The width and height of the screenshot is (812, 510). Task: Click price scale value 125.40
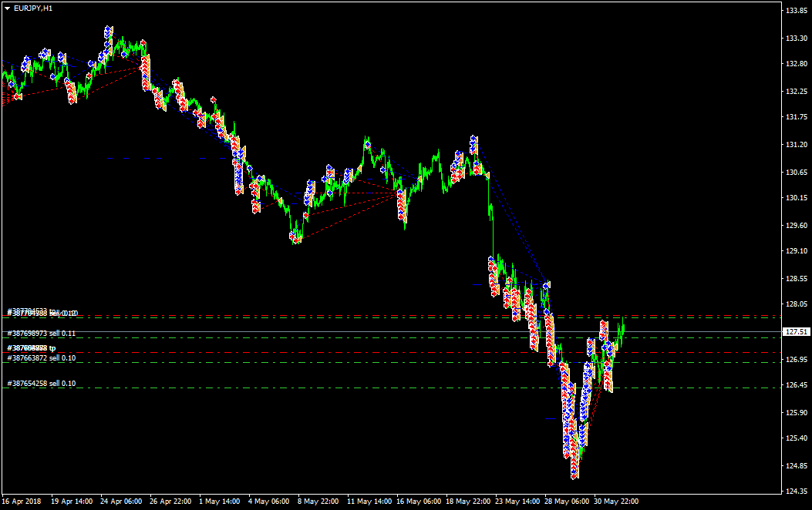(x=797, y=438)
